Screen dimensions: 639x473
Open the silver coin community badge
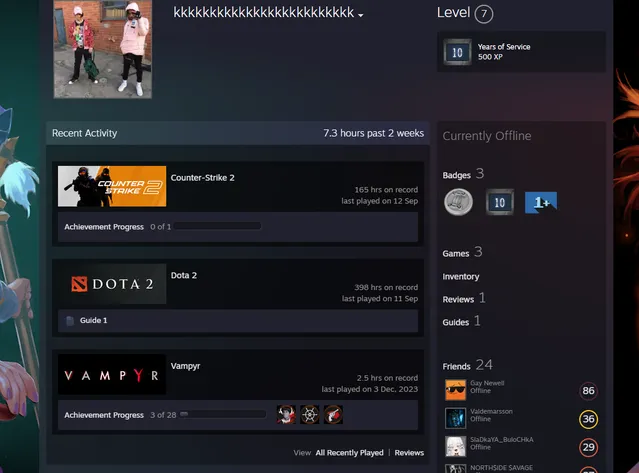[x=458, y=202]
